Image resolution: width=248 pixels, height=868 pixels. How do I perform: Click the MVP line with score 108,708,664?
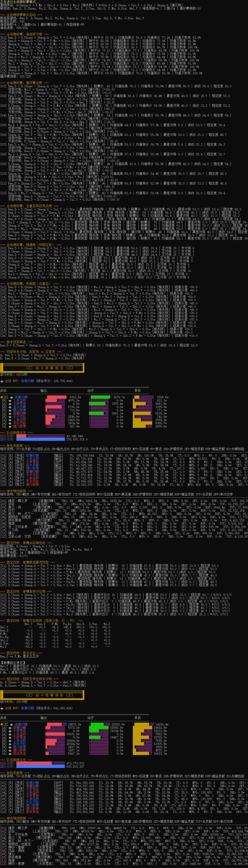[x=36, y=381]
